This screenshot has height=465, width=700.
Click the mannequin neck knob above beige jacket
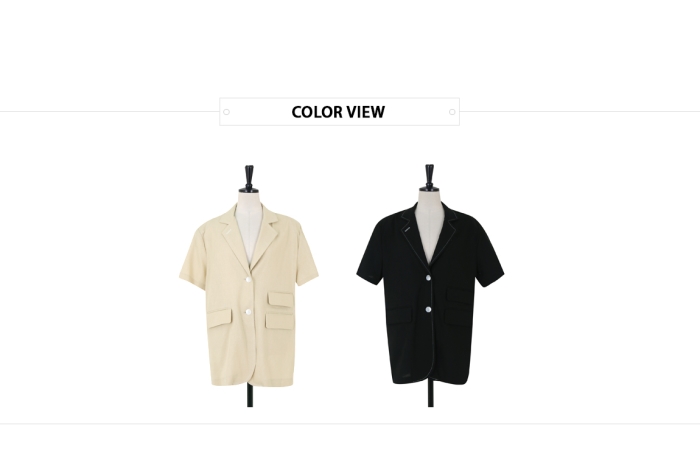[x=249, y=178]
